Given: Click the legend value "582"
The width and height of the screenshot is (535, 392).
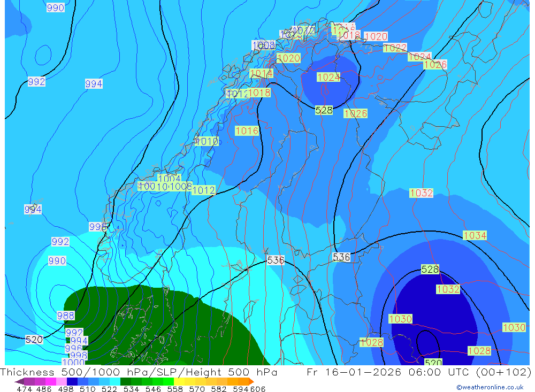Looking at the screenshot, I should [x=218, y=389].
